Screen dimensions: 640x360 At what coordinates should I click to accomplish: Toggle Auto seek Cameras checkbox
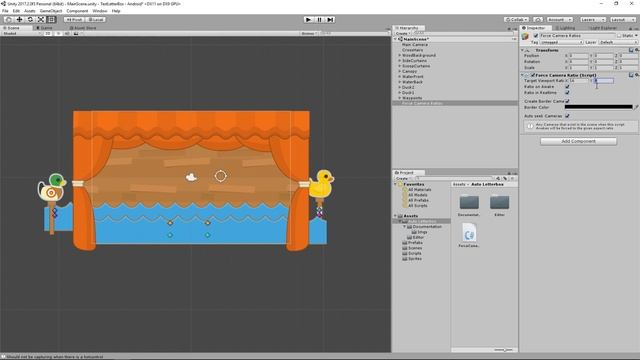(567, 116)
